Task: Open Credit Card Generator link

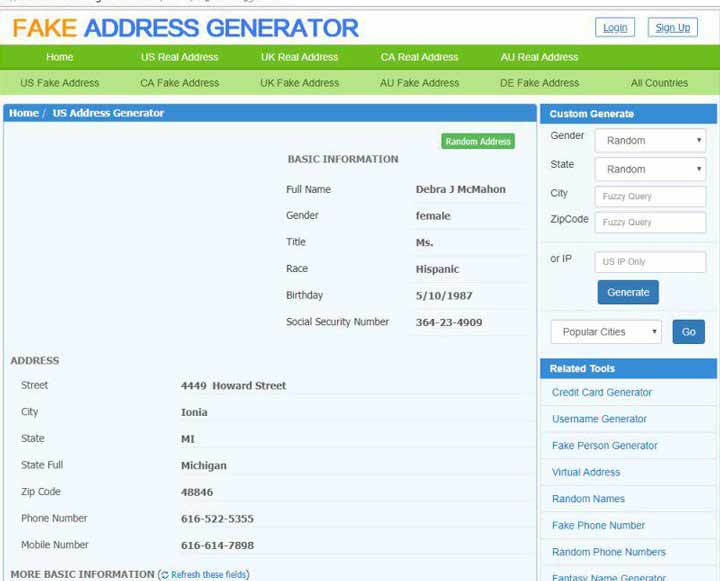Action: coord(602,392)
